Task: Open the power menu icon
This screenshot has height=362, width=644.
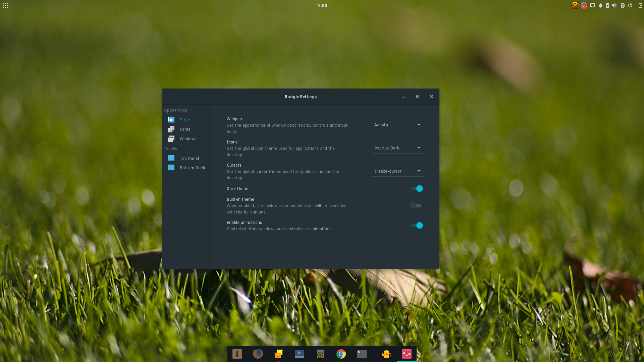Action: 630,5
